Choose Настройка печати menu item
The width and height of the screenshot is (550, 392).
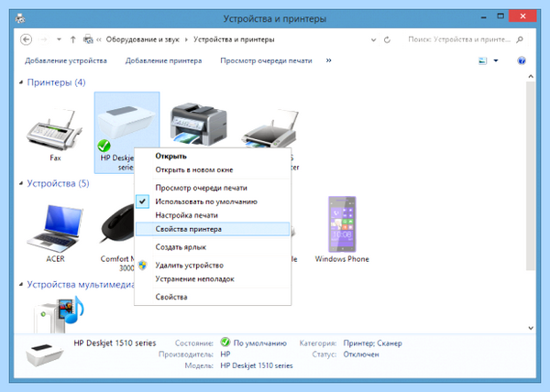pos(213,215)
